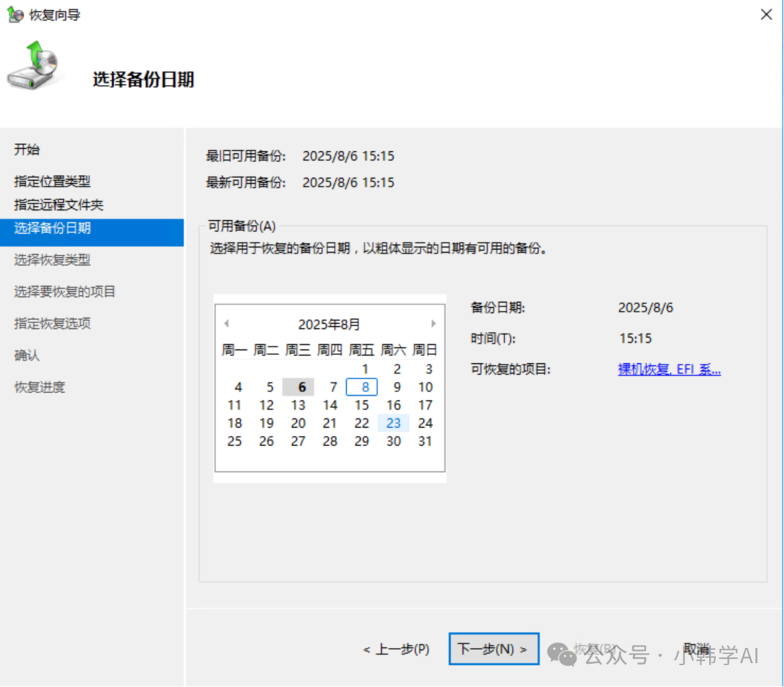Viewport: 784px width, 687px height.
Task: Click the 取消 cancel button
Action: coord(696,649)
